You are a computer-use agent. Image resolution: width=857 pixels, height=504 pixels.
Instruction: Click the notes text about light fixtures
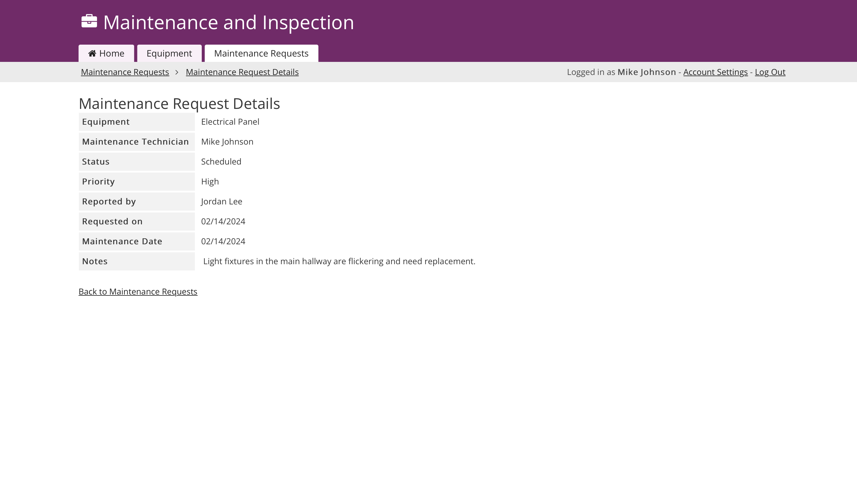coord(339,261)
